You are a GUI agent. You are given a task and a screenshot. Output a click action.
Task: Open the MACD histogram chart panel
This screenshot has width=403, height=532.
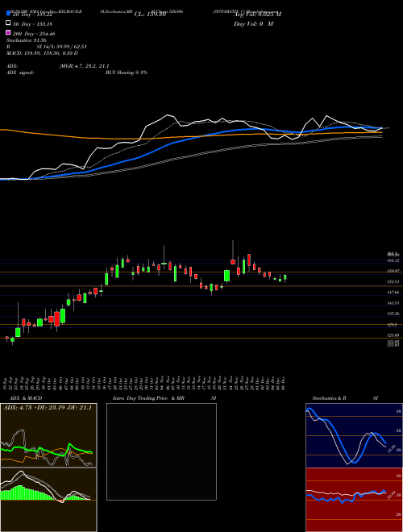pos(48,500)
